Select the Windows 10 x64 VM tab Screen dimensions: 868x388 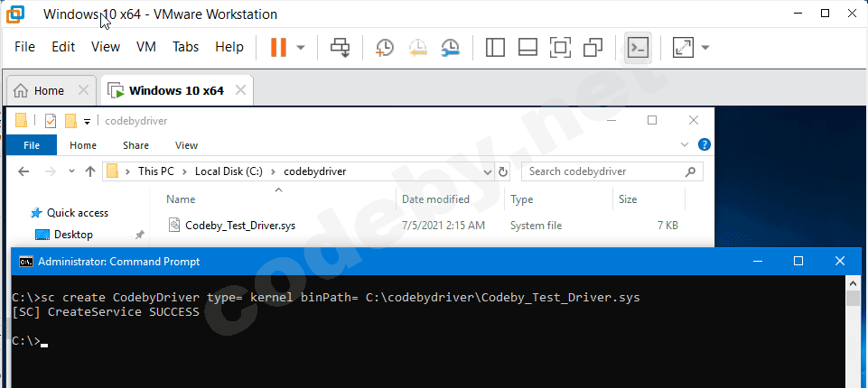[177, 90]
